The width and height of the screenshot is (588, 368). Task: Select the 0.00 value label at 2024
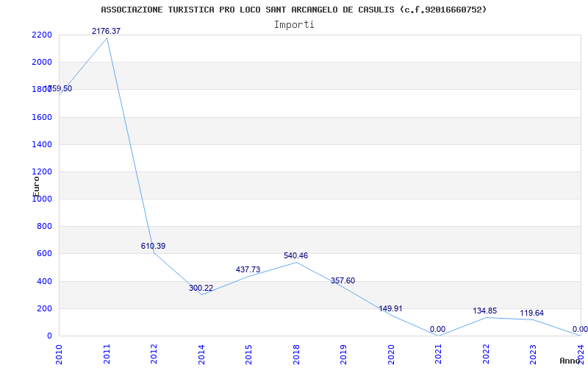pyautogui.click(x=580, y=329)
